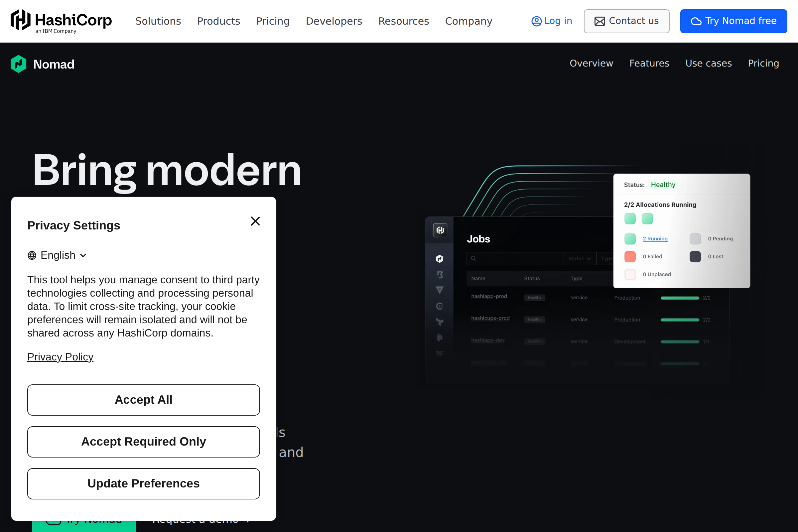The image size is (798, 532).
Task: Choose Accept Required Only
Action: pos(144,442)
